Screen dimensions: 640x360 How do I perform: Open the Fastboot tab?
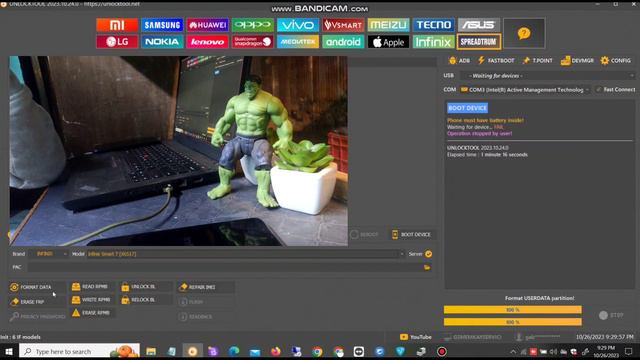[x=496, y=60]
